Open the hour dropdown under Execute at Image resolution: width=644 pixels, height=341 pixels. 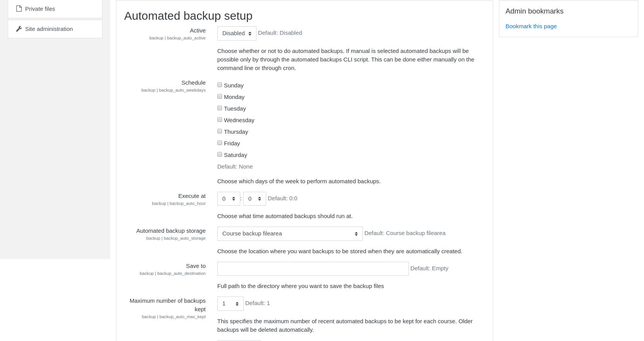(x=228, y=198)
